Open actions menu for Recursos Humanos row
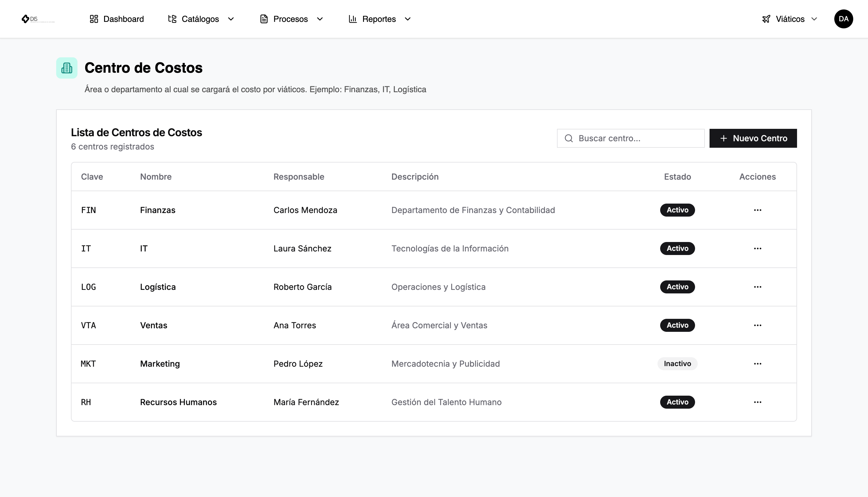Screen dimensions: 868x497 point(757,402)
